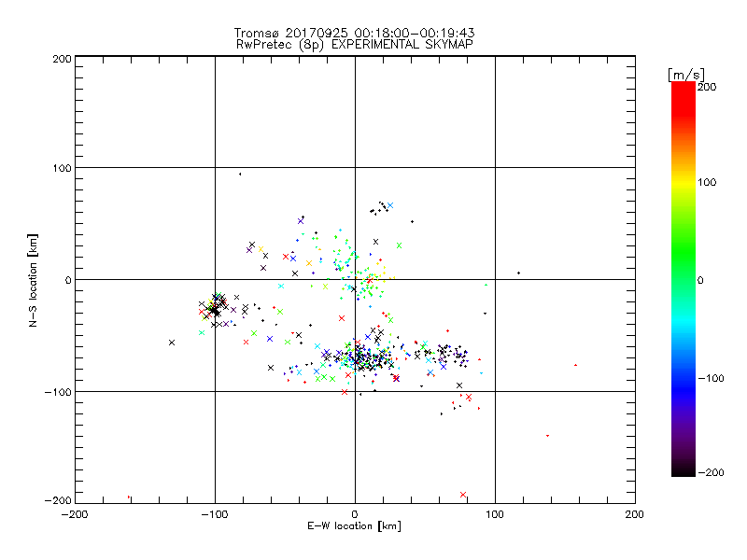747x560 pixels.
Task: Click the colorbar '−100' tick label
Action: [x=712, y=378]
